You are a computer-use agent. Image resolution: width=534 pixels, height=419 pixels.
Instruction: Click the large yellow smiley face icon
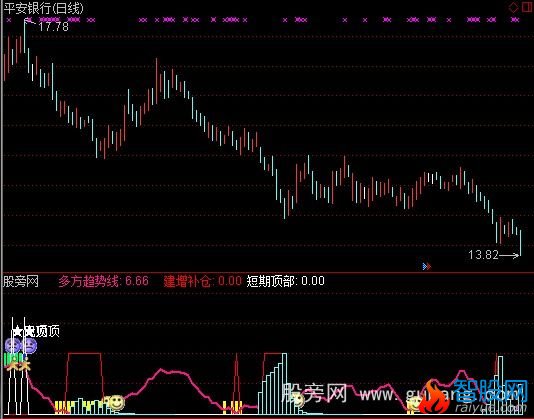click(116, 402)
